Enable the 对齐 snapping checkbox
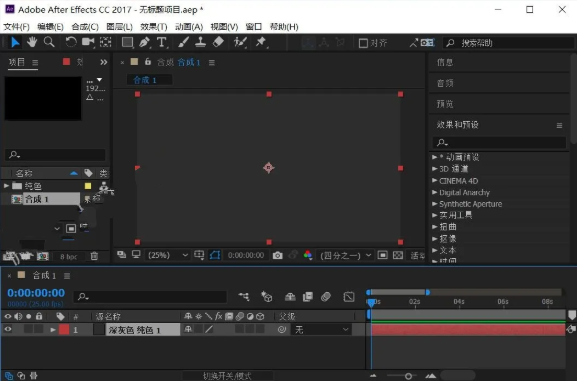Image resolution: width=578 pixels, height=382 pixels. (x=363, y=43)
